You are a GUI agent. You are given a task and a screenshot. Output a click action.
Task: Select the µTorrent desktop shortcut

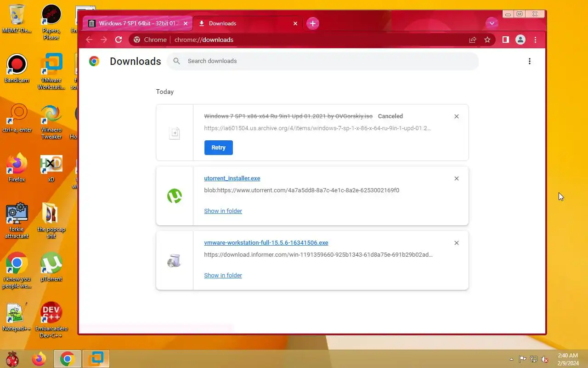tap(51, 267)
